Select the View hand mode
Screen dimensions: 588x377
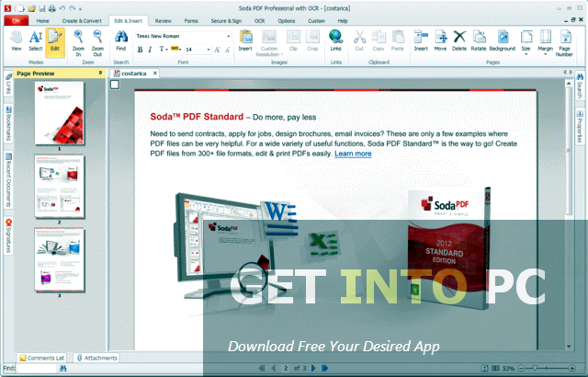click(x=17, y=40)
